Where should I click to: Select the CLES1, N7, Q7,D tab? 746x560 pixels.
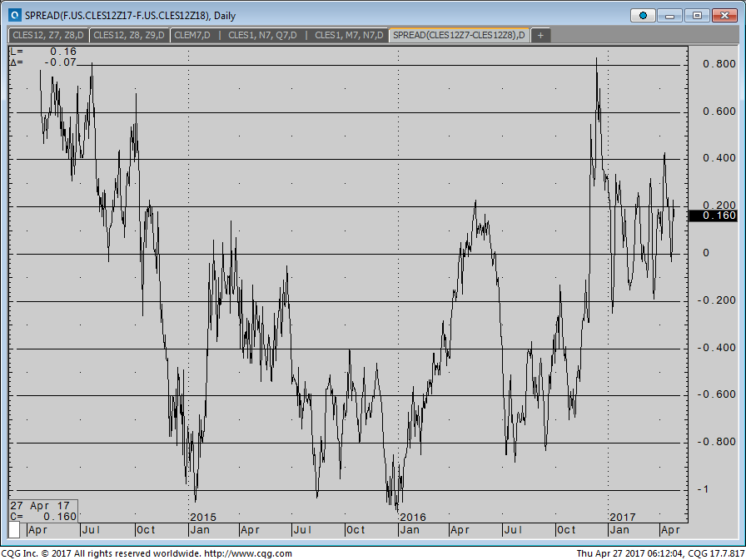(x=262, y=35)
